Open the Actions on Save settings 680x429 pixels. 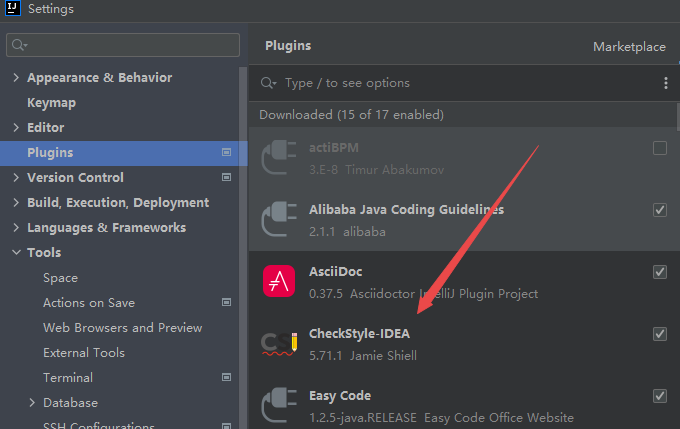pos(89,303)
